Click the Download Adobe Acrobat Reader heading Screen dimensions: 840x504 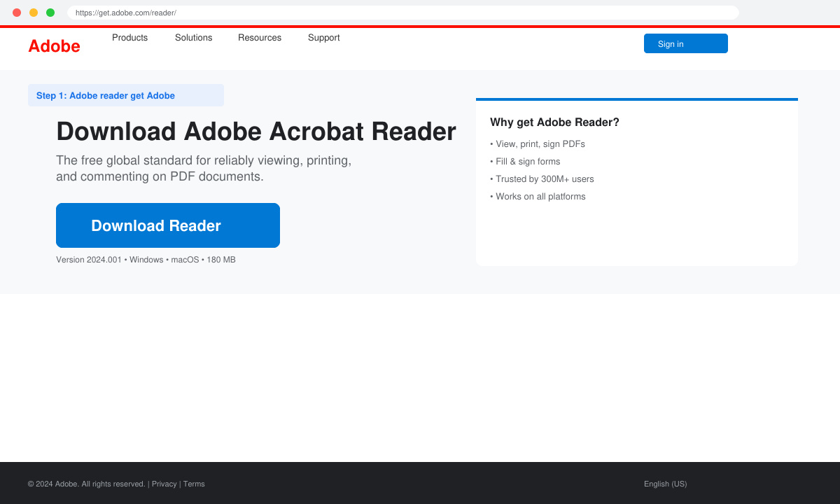[x=256, y=132]
